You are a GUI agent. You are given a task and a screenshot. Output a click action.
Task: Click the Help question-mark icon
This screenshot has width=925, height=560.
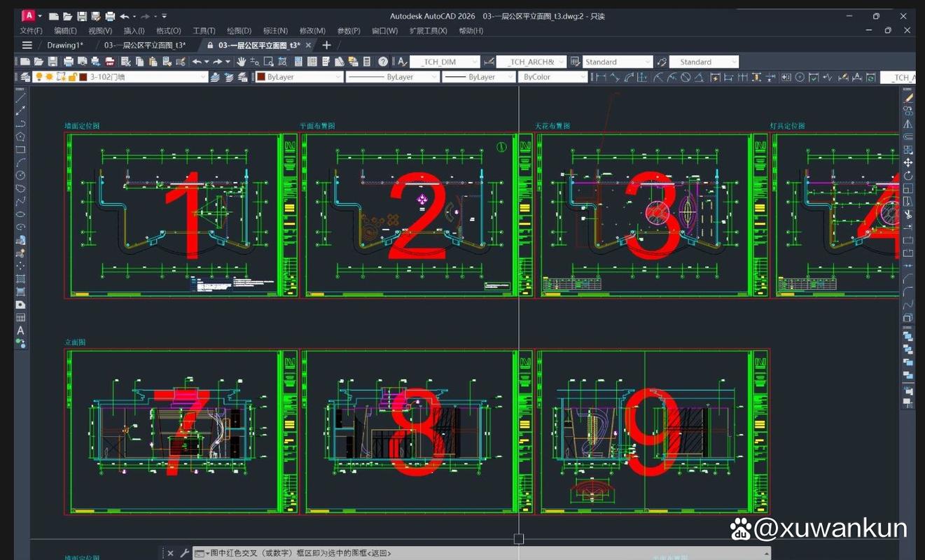pos(382,62)
